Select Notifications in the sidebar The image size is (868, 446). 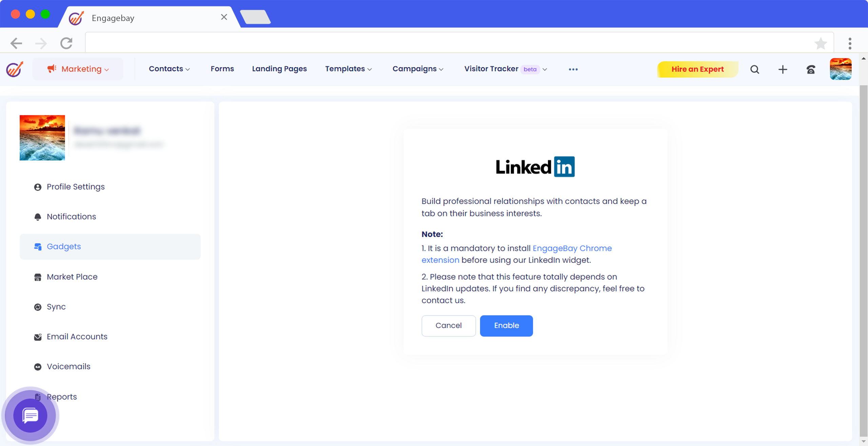[x=110, y=217]
